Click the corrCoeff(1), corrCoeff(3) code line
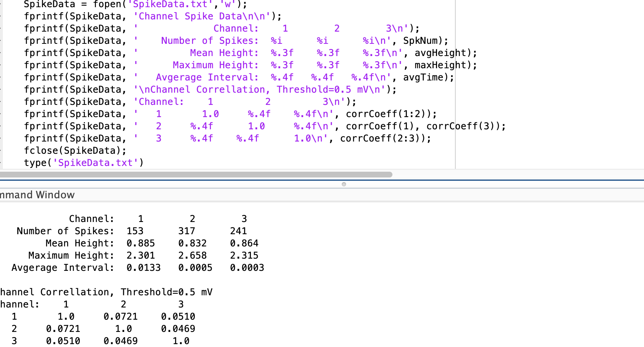Viewport: 644px width, 347px height. pos(265,126)
